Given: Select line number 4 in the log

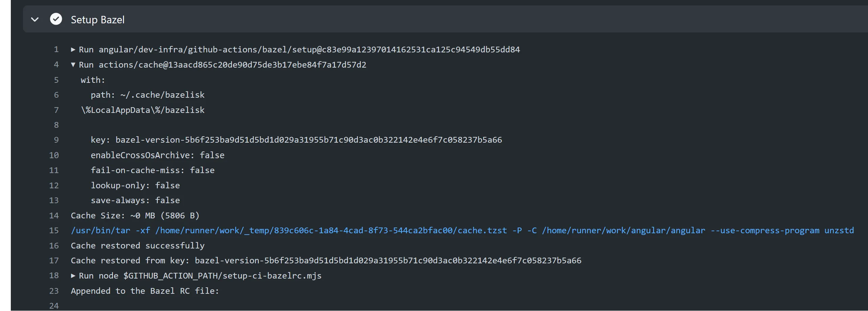Looking at the screenshot, I should (x=56, y=65).
